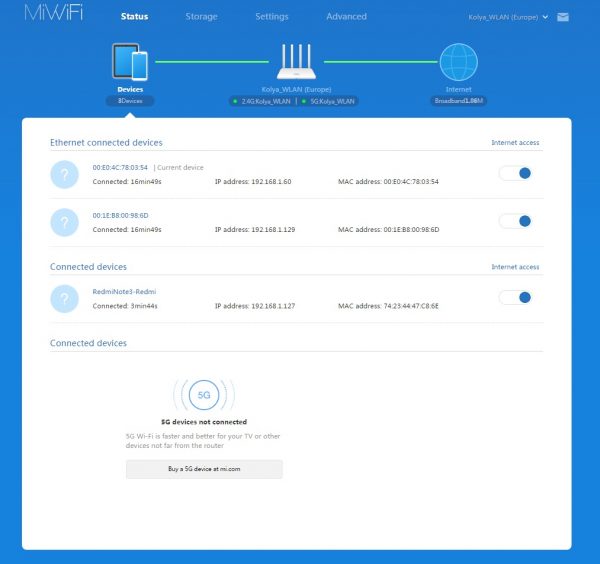Open the mail notifications envelope icon
600x564 pixels.
coord(562,17)
